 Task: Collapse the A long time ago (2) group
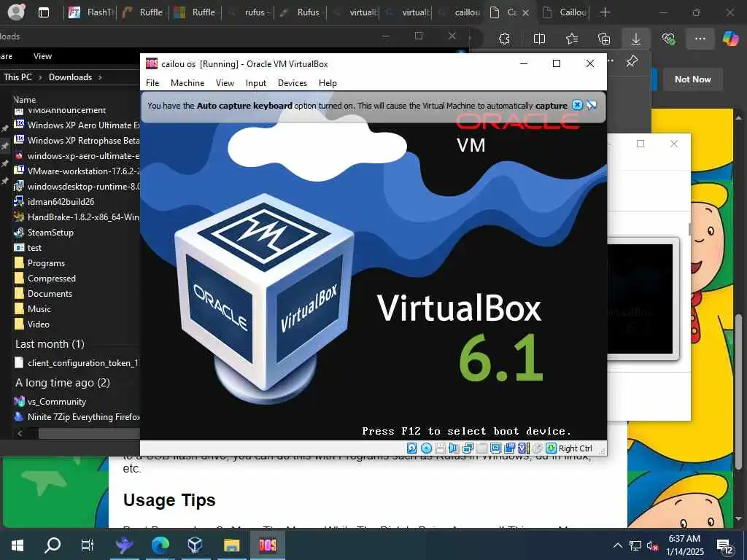[63, 382]
